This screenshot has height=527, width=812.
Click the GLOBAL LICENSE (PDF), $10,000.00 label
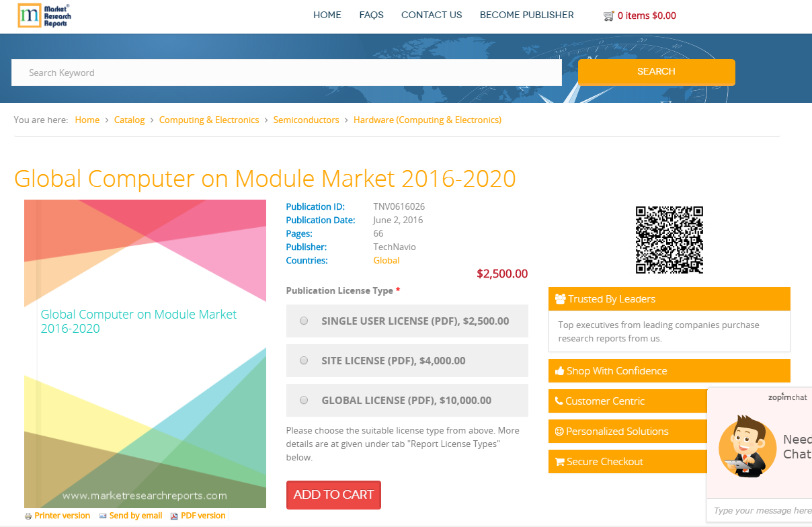(x=407, y=400)
